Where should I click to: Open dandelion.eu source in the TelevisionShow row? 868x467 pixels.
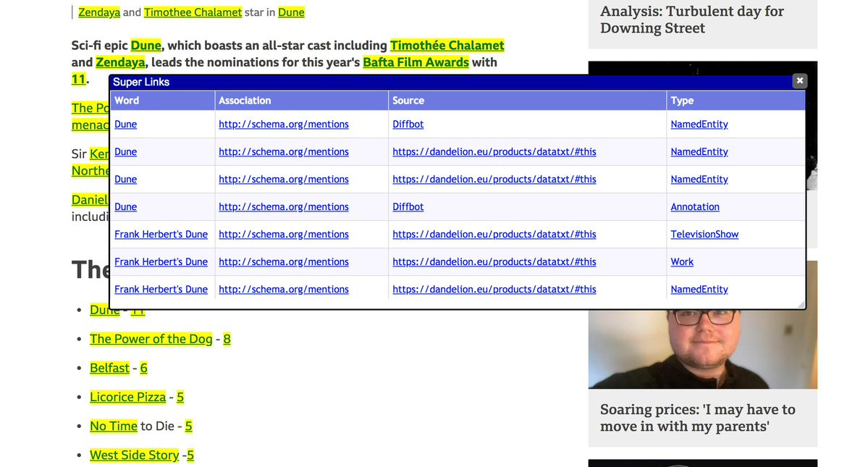(494, 235)
